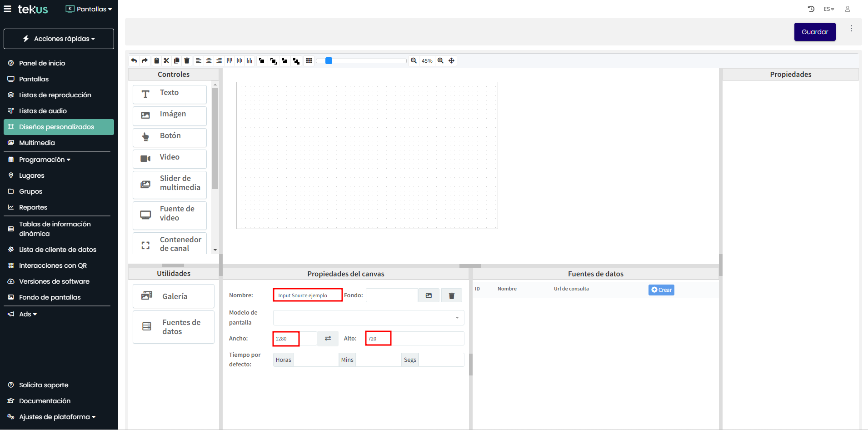Click the scissors cut icon

166,60
